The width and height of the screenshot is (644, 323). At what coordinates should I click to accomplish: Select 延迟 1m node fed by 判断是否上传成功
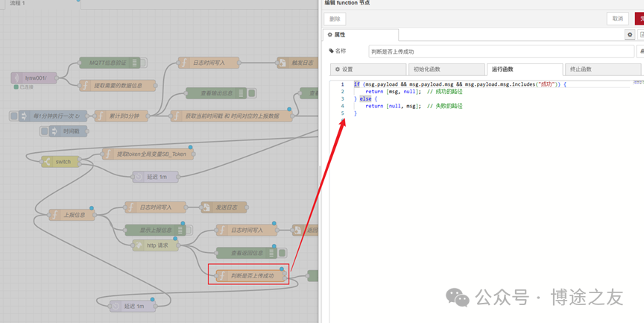pos(133,306)
